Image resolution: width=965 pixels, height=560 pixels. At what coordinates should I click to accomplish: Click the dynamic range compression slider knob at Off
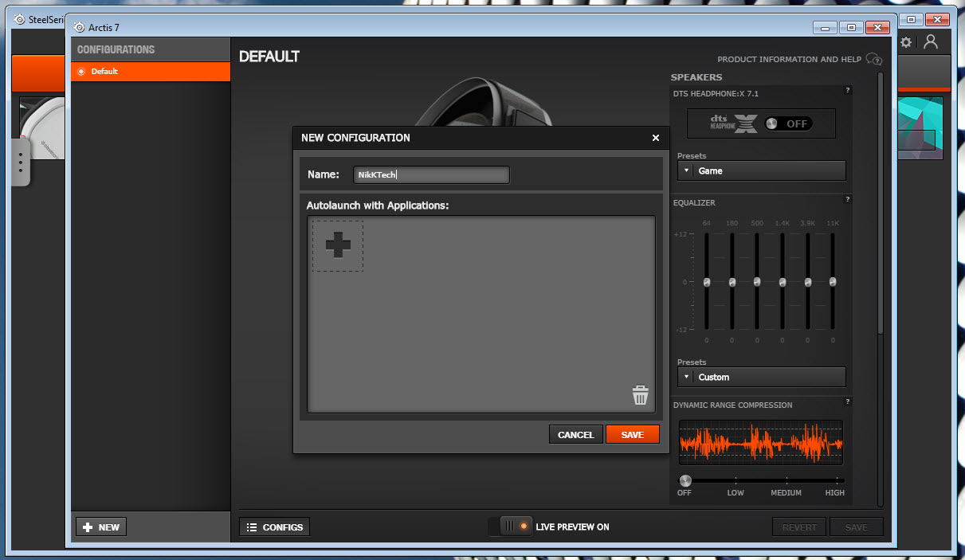(685, 480)
